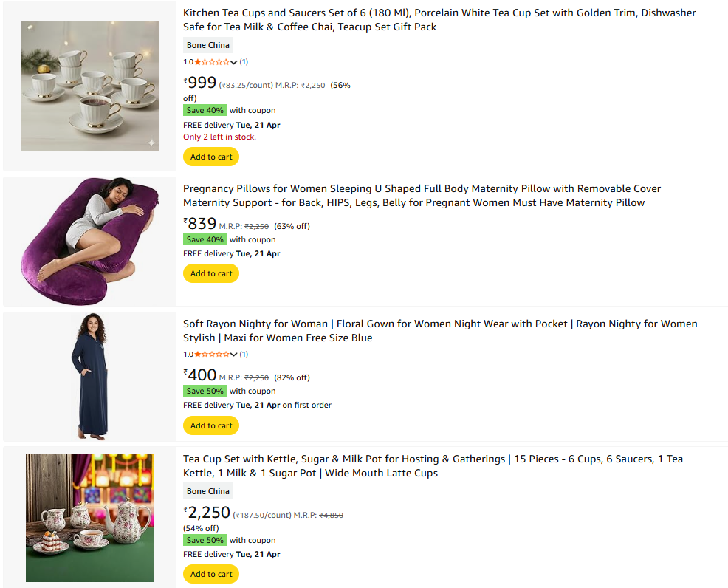Open the floral tea set with kettle image

click(x=89, y=517)
